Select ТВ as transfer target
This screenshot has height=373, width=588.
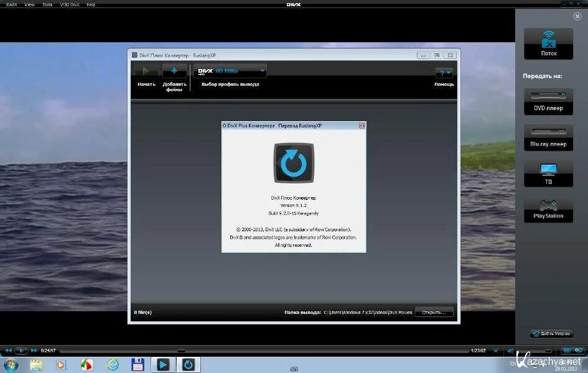548,174
